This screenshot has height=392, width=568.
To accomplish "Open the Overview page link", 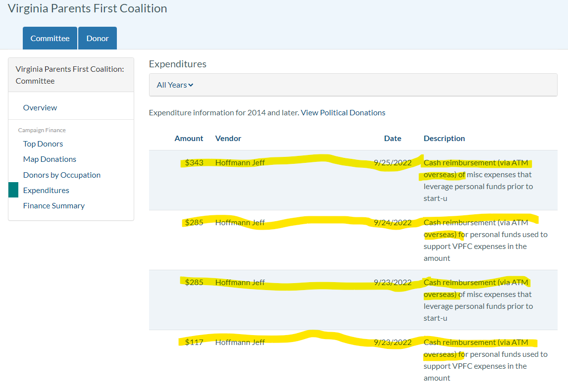I will tap(40, 107).
